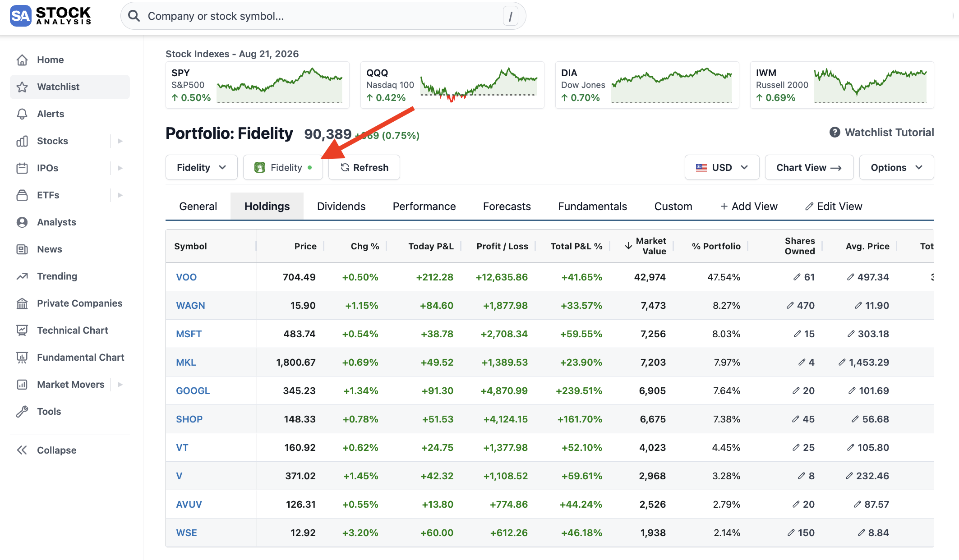Open the VOO symbol link
The height and width of the screenshot is (560, 959).
click(186, 277)
